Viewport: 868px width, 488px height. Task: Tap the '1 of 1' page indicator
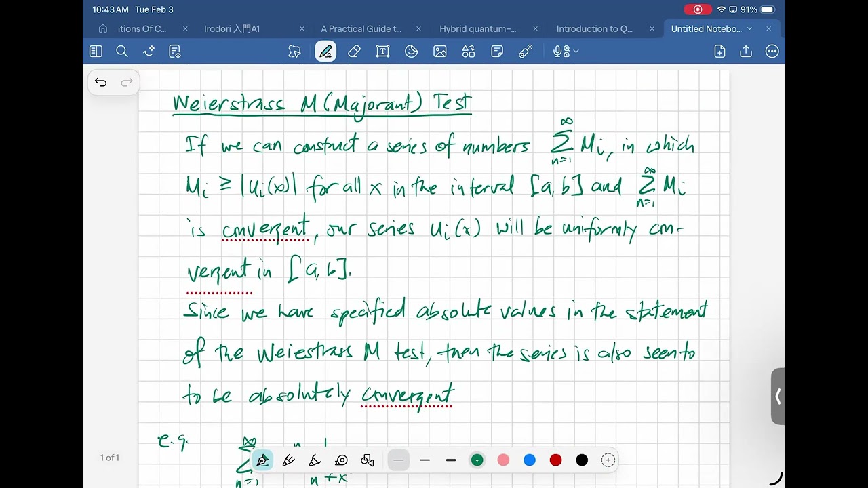[110, 457]
